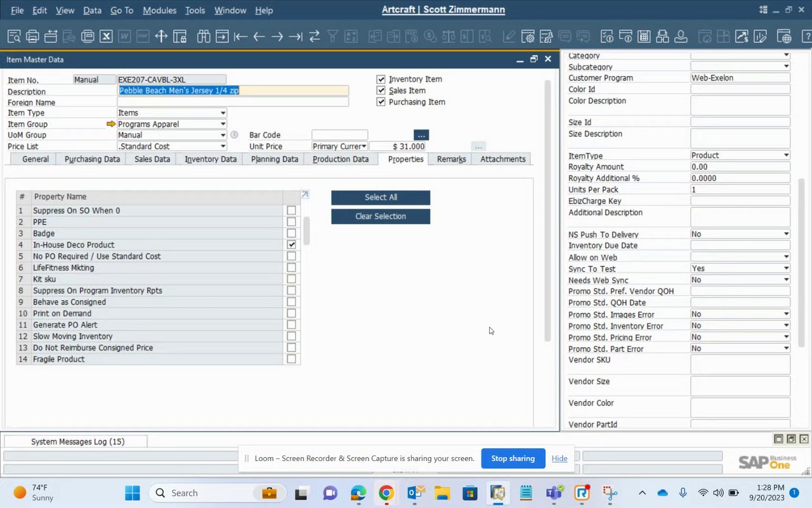Jump to First Data Record arrow
Screen dimensions: 812x508
(x=240, y=36)
